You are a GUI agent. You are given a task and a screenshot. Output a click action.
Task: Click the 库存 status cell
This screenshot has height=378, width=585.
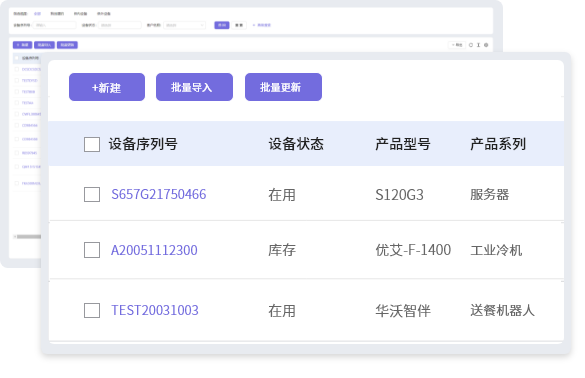(x=282, y=250)
